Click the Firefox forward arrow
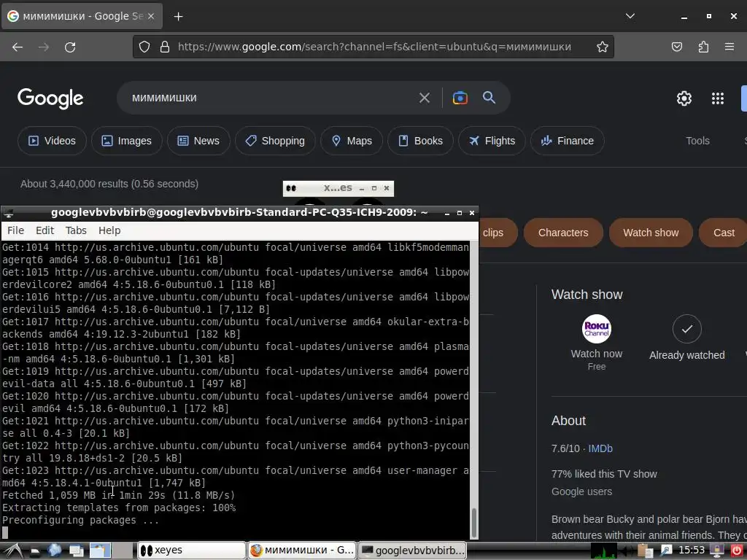 [x=44, y=47]
